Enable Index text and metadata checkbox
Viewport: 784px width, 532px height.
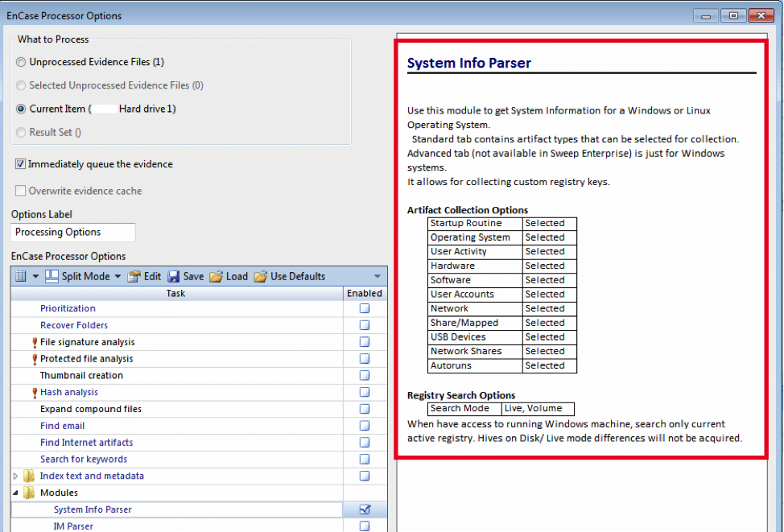[365, 476]
